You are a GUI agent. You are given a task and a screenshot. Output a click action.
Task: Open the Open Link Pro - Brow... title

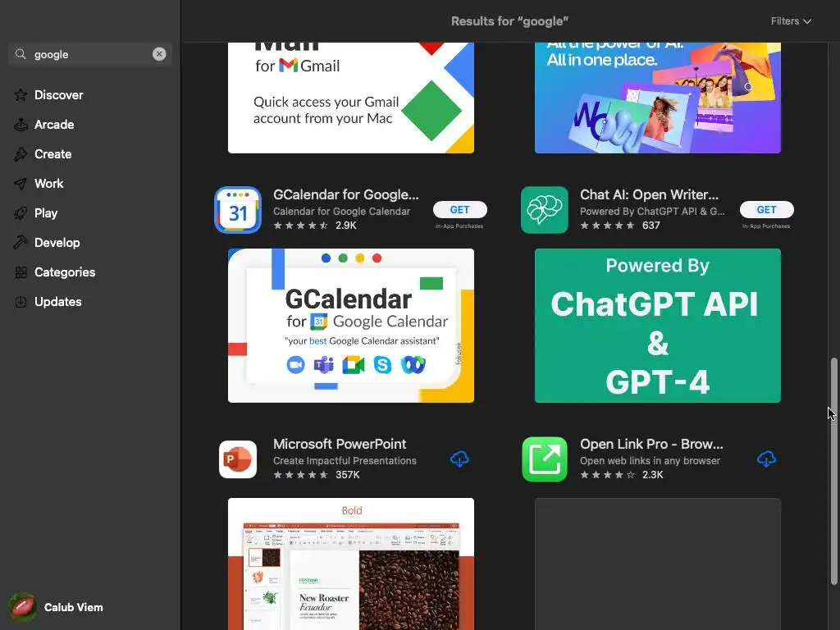click(651, 444)
